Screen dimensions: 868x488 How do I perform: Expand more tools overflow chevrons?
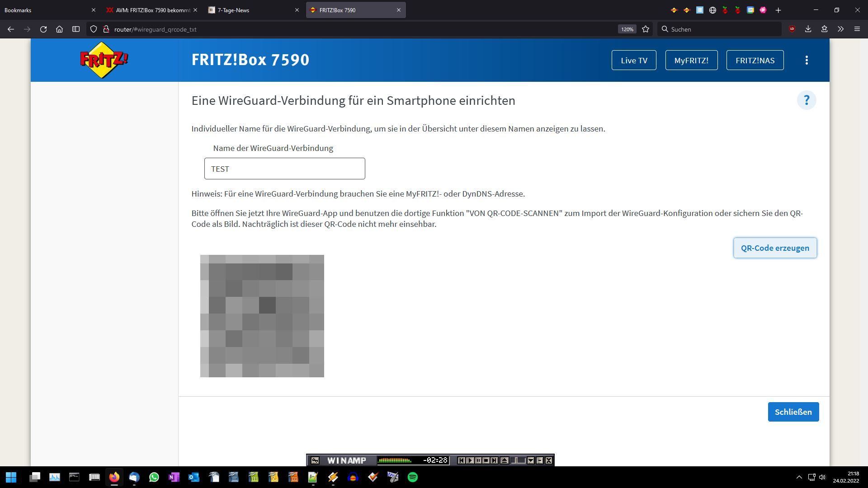840,29
